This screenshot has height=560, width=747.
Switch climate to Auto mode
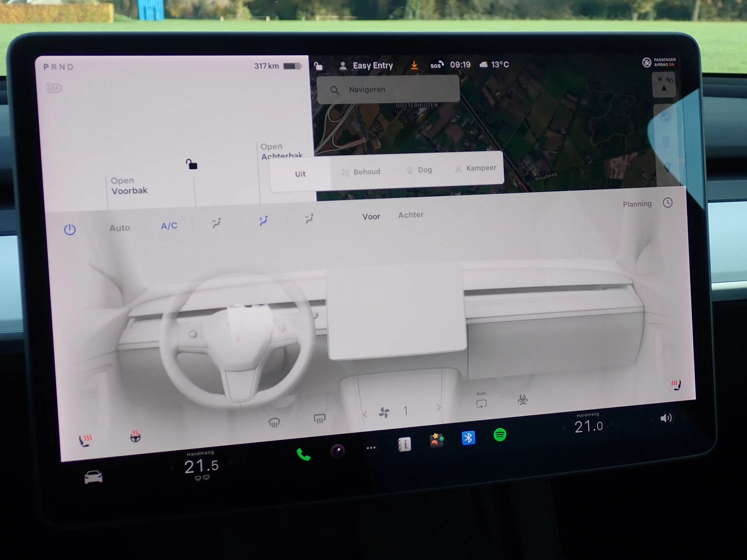pyautogui.click(x=119, y=228)
